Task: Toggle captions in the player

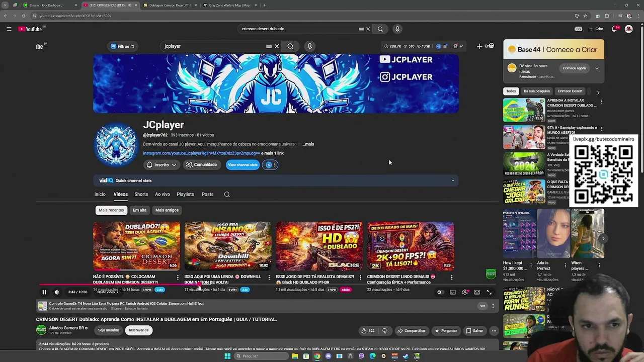Action: tap(453, 292)
